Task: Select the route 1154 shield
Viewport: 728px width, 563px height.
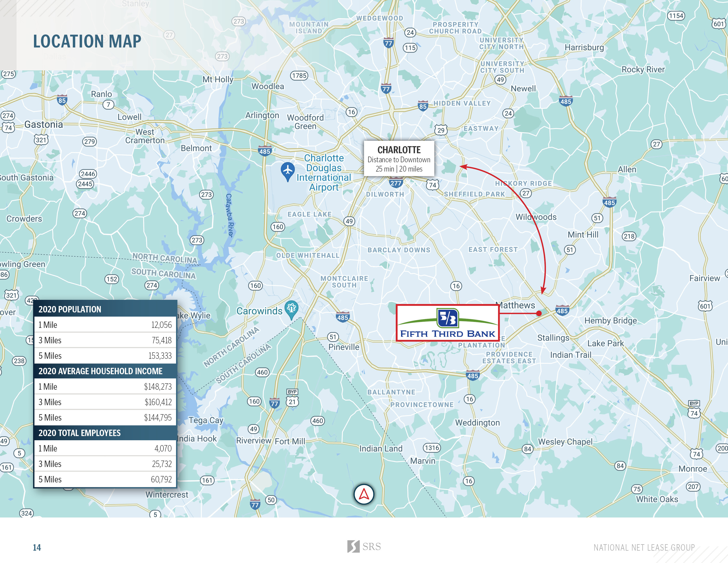Action: click(676, 16)
